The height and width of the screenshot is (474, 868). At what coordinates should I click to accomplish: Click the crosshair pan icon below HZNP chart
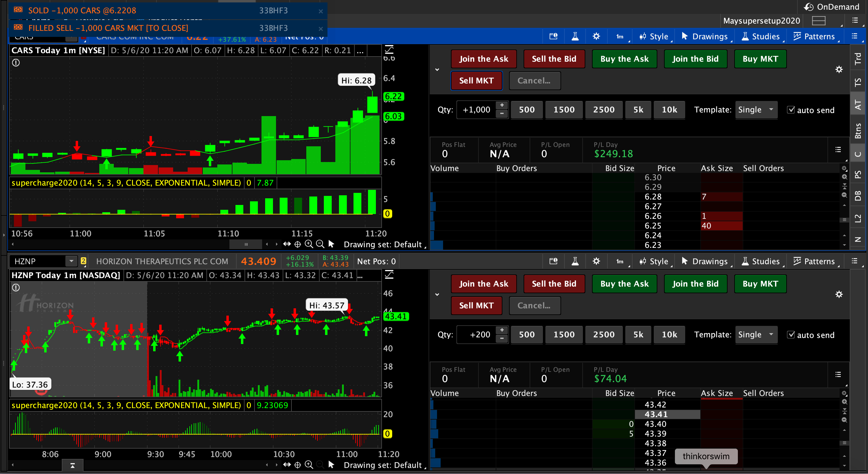click(x=298, y=465)
